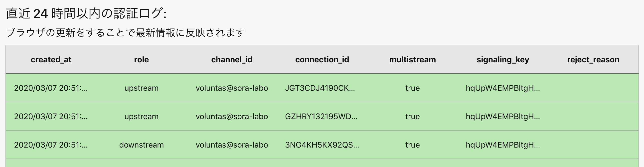The width and height of the screenshot is (644, 167).
Task: Select connection ID 3NG4KH5KX92QS... cell
Action: 322,145
